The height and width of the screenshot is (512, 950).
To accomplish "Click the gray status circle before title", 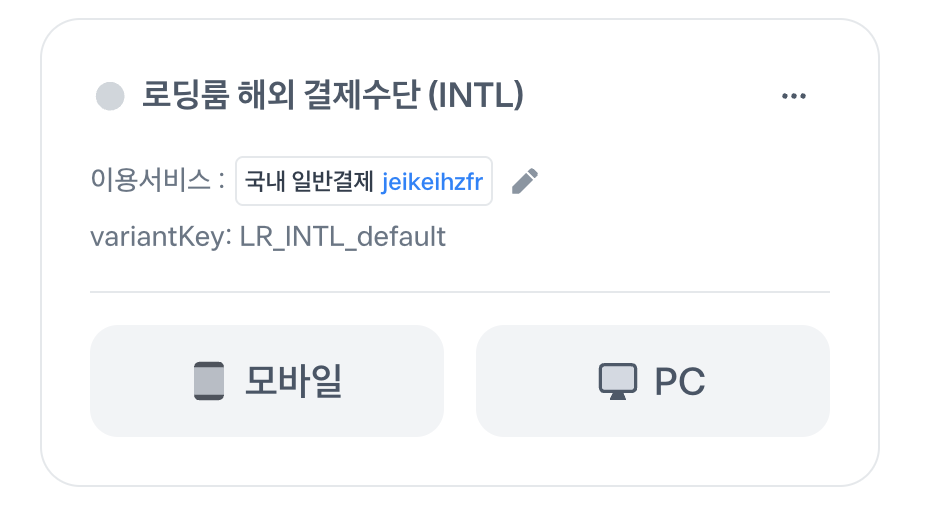I will 110,96.
